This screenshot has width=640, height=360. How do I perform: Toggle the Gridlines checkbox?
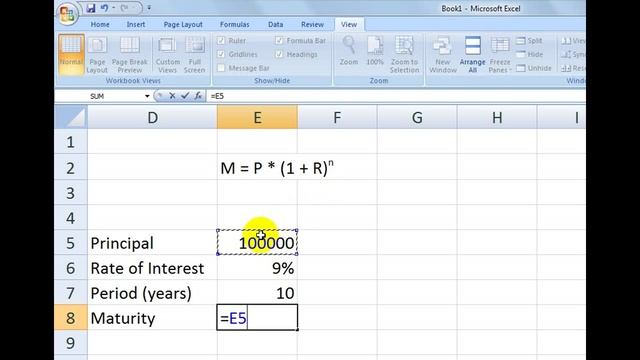pyautogui.click(x=221, y=54)
